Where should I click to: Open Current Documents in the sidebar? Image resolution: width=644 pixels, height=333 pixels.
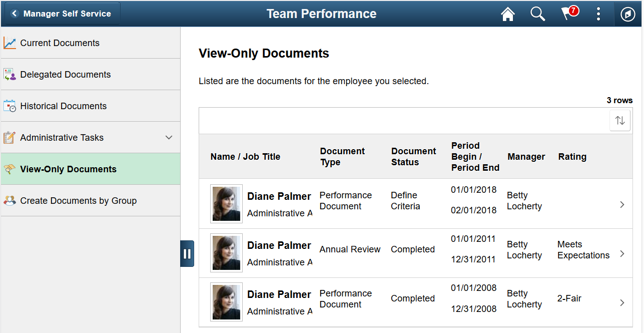point(91,43)
